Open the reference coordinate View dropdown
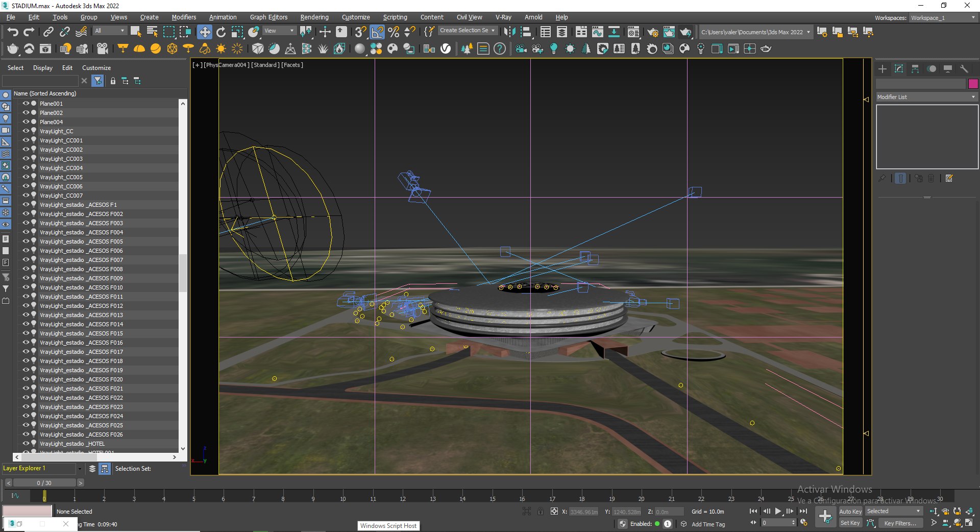The height and width of the screenshot is (532, 980). pos(279,31)
